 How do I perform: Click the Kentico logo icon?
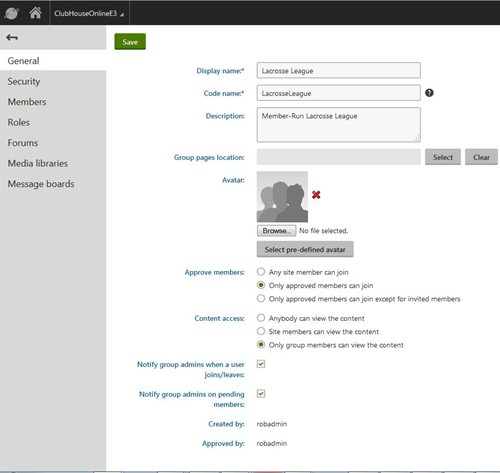tap(12, 13)
